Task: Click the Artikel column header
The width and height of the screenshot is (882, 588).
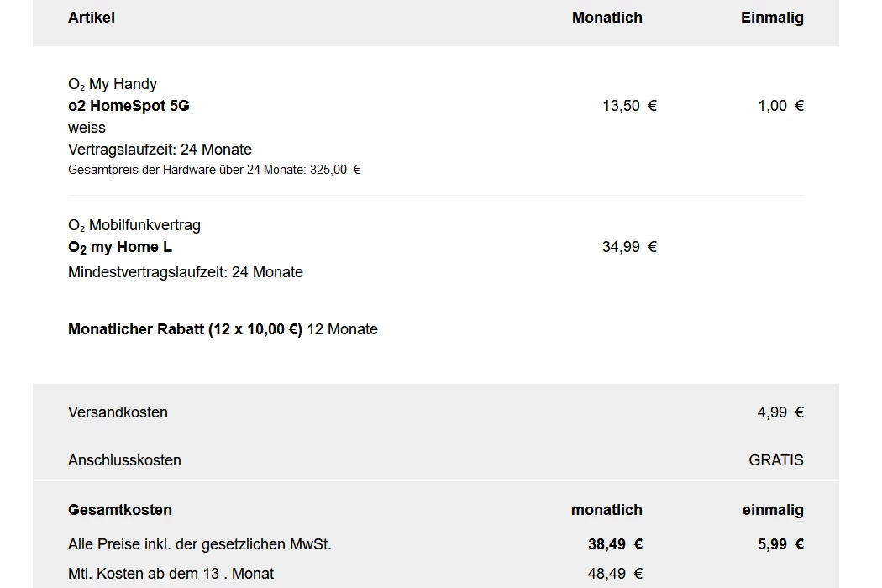Action: click(x=92, y=18)
